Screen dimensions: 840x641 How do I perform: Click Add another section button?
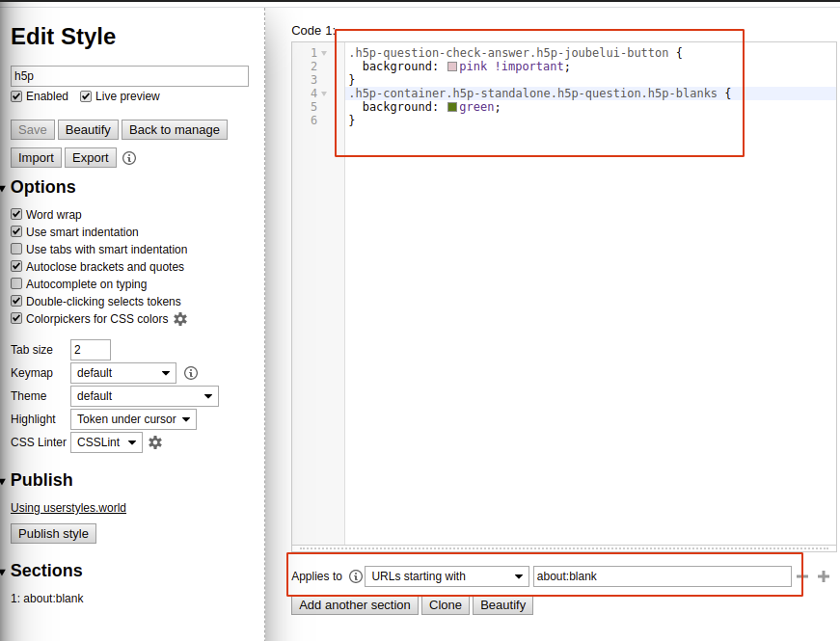tap(355, 605)
